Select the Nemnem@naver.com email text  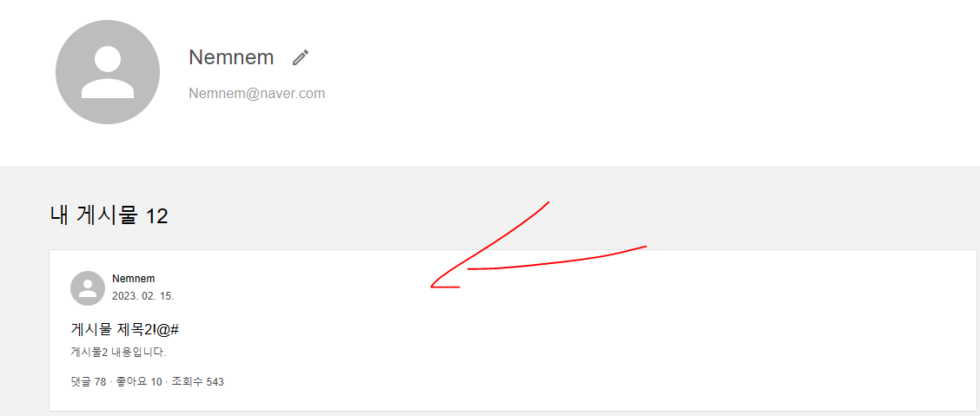[257, 94]
